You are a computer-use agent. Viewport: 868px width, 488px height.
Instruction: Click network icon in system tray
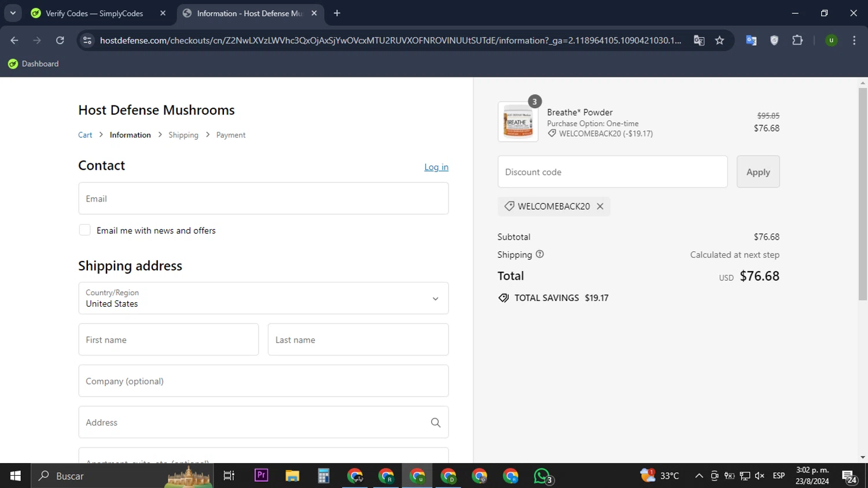[x=745, y=476]
